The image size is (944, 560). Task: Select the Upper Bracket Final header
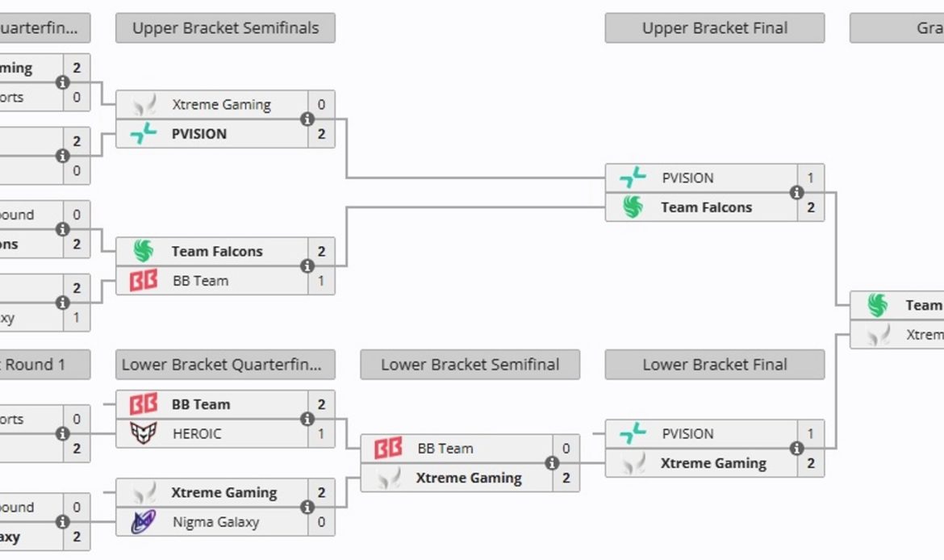(714, 28)
